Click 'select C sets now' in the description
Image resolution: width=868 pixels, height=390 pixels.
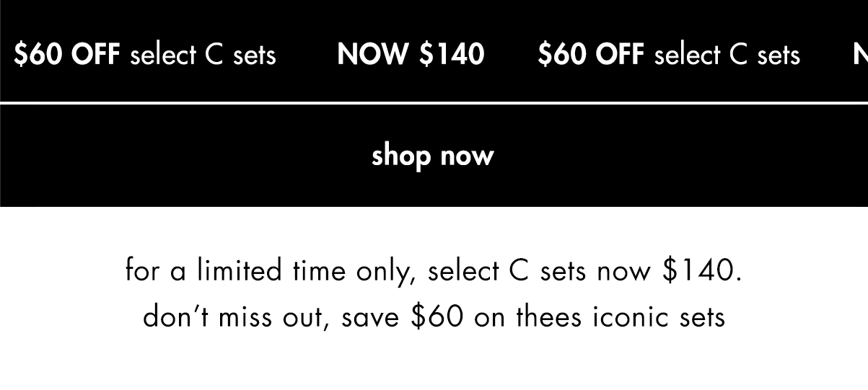point(540,272)
